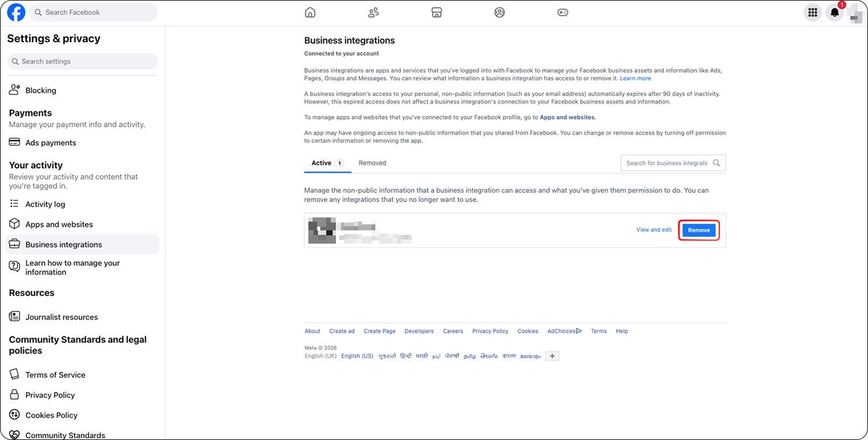Click the Journalist resources icon

pos(15,317)
